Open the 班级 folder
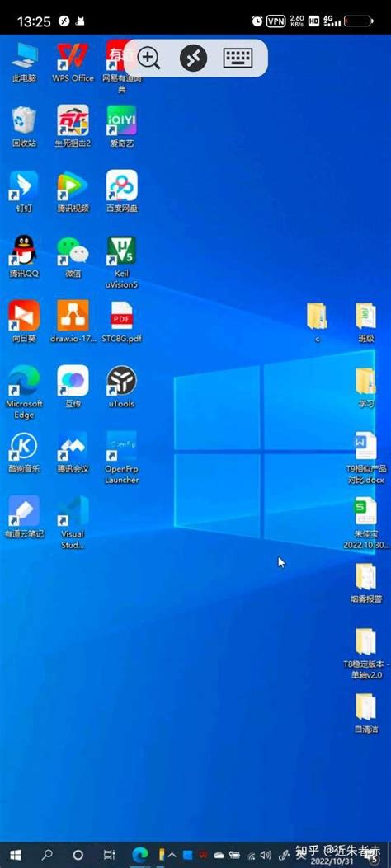The image size is (391, 868). [x=365, y=323]
